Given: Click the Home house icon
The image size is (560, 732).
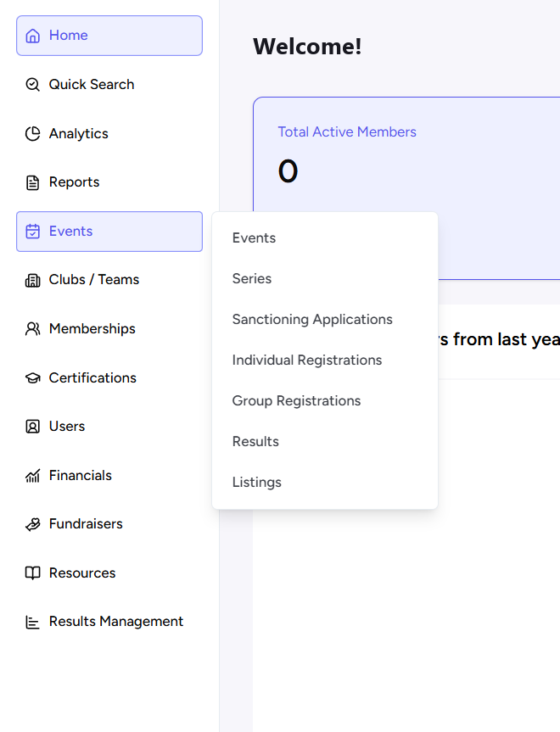Looking at the screenshot, I should (33, 36).
